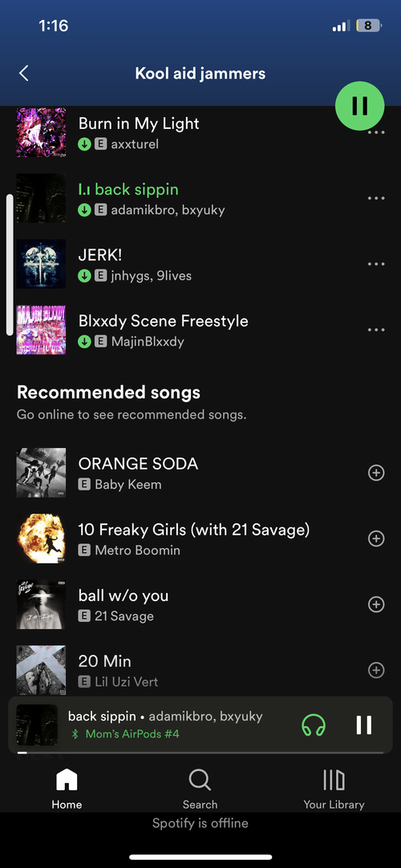Open more options for the JERK! track
Screen dimensions: 401x868
tap(376, 264)
